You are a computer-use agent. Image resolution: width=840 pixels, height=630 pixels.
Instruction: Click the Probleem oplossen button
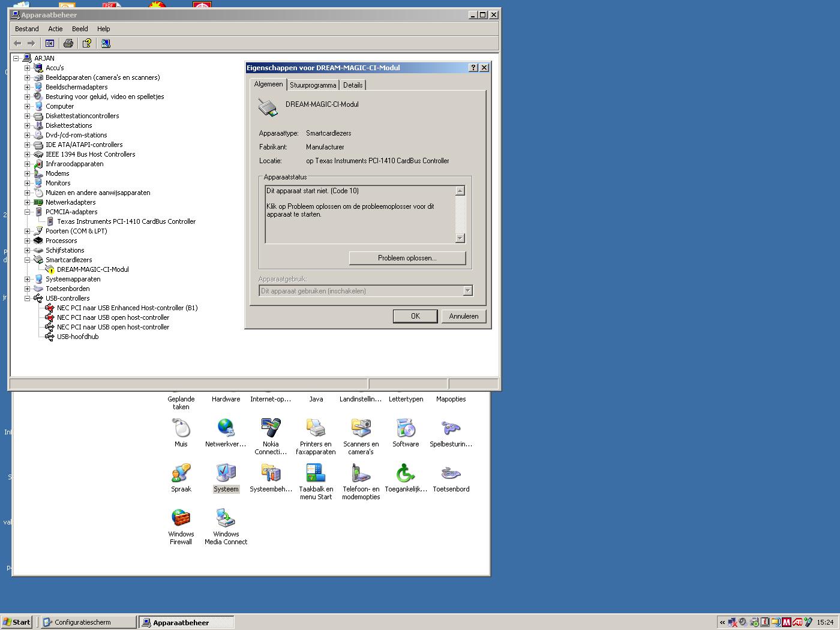click(x=407, y=258)
